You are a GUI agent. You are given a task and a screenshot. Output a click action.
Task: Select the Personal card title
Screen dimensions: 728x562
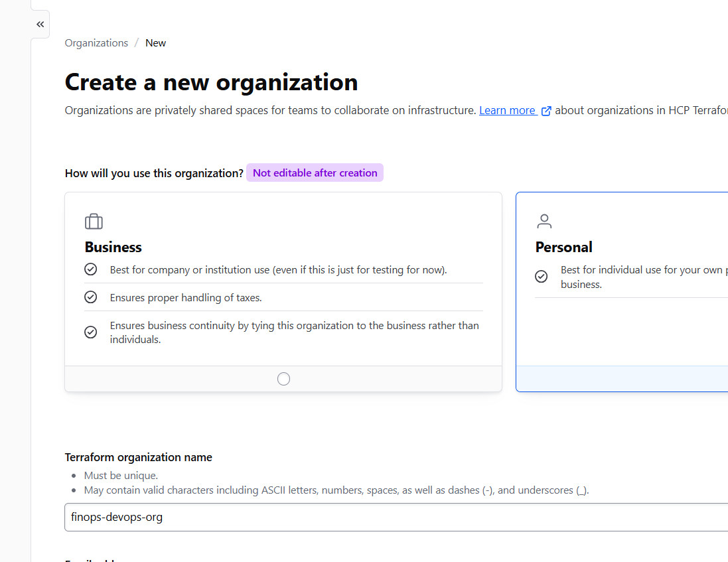pos(563,247)
